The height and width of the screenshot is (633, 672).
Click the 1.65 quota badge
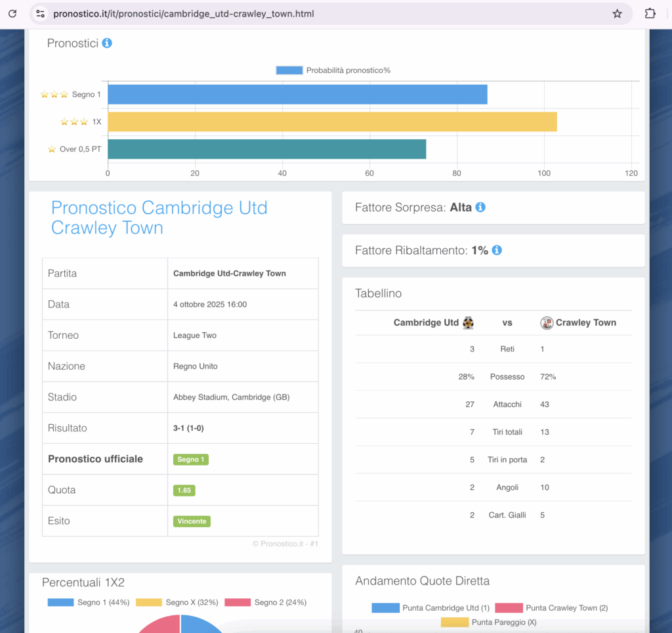184,491
